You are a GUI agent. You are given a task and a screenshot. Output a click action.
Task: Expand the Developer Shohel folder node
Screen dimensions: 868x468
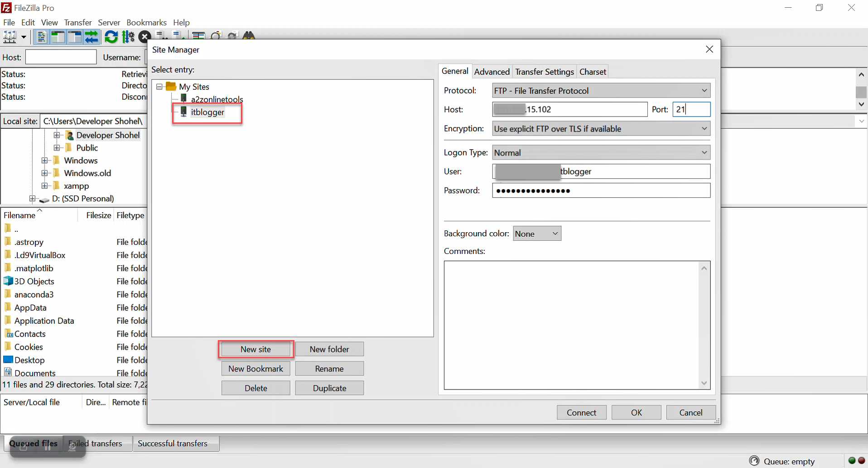point(57,135)
